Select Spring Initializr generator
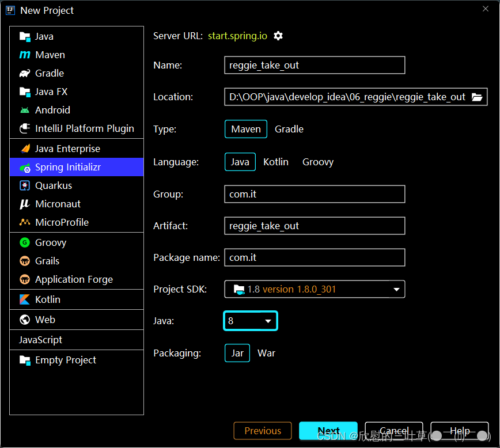Image resolution: width=500 pixels, height=448 pixels. click(77, 167)
